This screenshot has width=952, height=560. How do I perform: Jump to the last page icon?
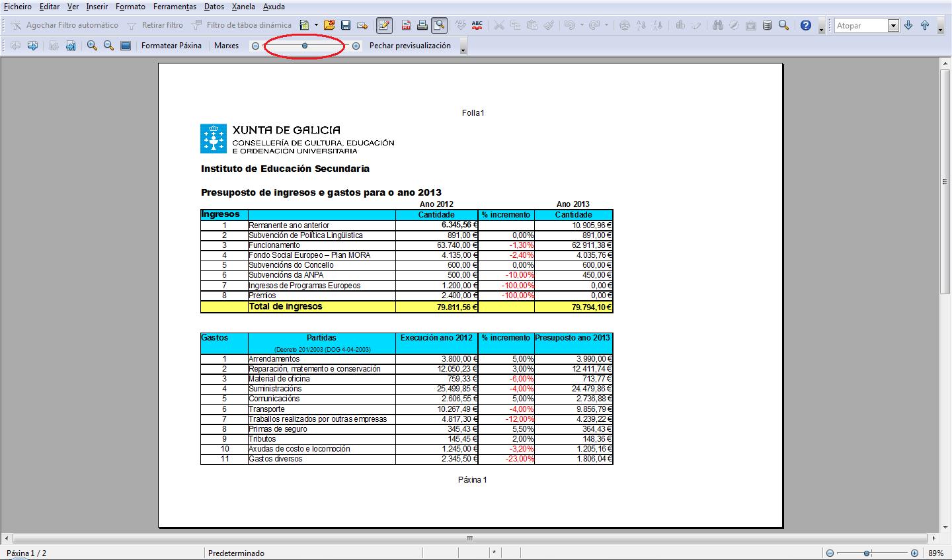71,46
